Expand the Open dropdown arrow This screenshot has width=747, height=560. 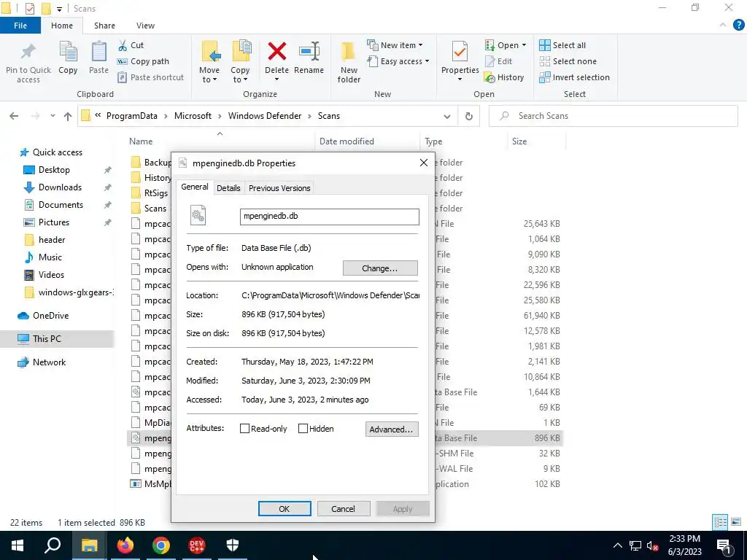(524, 45)
